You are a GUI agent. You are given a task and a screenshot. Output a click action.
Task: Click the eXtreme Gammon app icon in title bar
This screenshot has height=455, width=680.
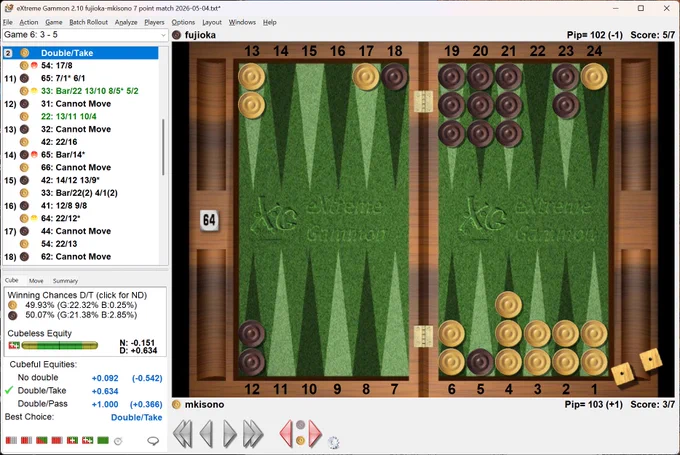click(x=8, y=8)
